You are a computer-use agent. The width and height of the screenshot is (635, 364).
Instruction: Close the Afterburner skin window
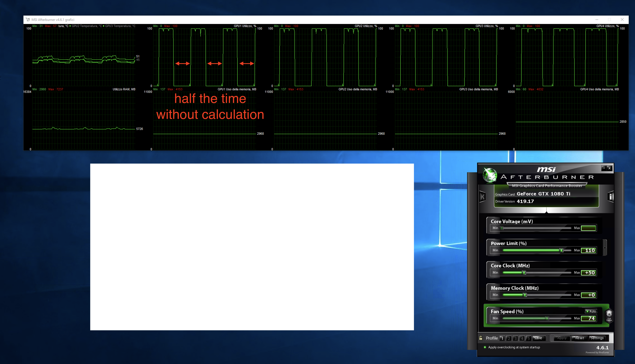point(609,168)
